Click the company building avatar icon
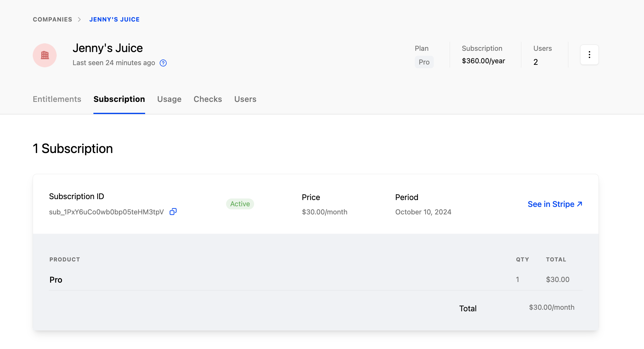The height and width of the screenshot is (349, 644). (x=45, y=55)
